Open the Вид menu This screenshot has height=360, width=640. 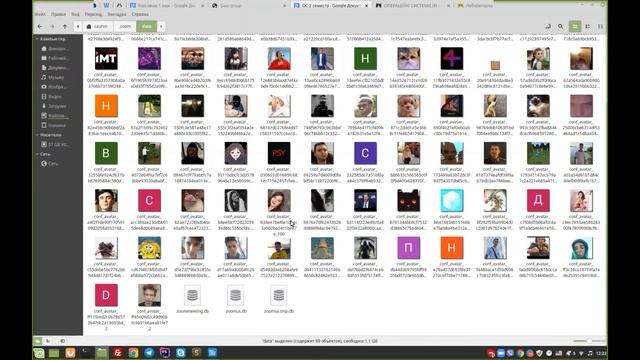tap(75, 14)
